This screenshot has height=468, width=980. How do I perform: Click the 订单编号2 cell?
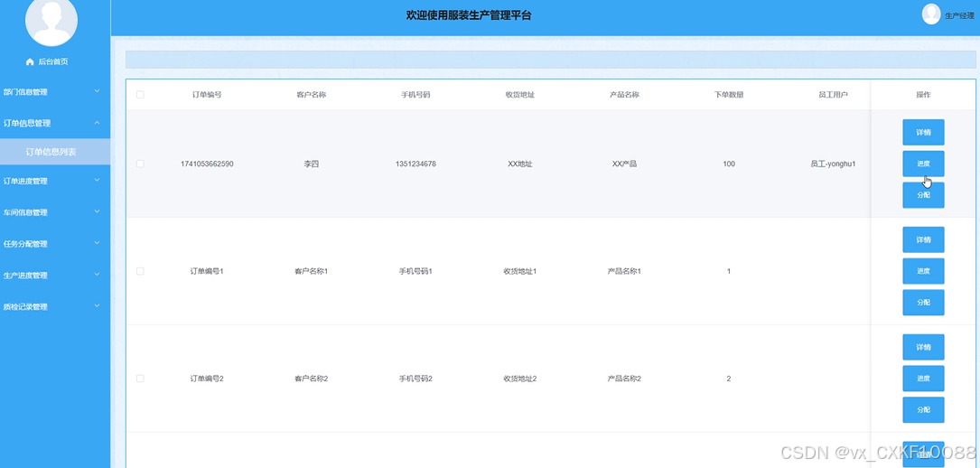tap(207, 379)
